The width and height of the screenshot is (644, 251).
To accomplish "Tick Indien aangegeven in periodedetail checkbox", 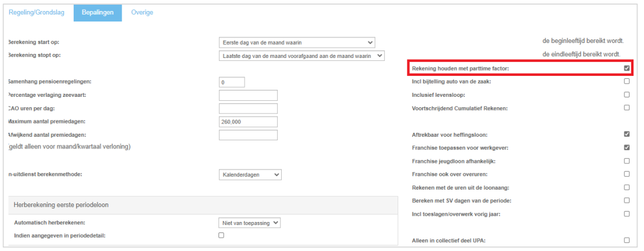I will coord(221,235).
